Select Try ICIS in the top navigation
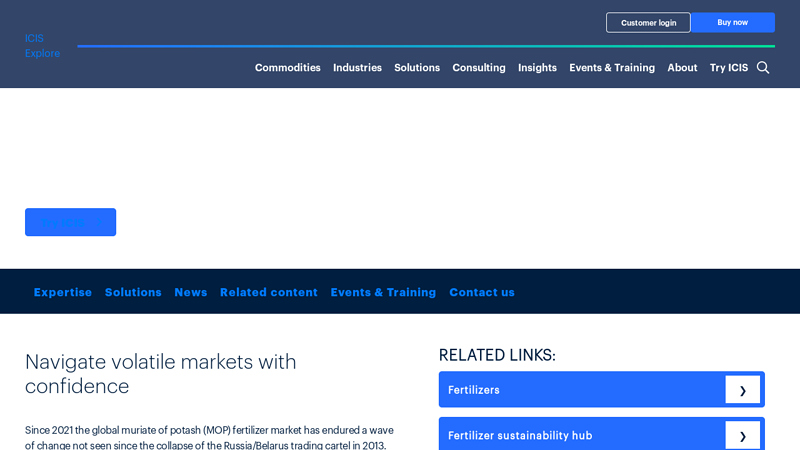Screen dimensions: 800x450 click(x=728, y=68)
